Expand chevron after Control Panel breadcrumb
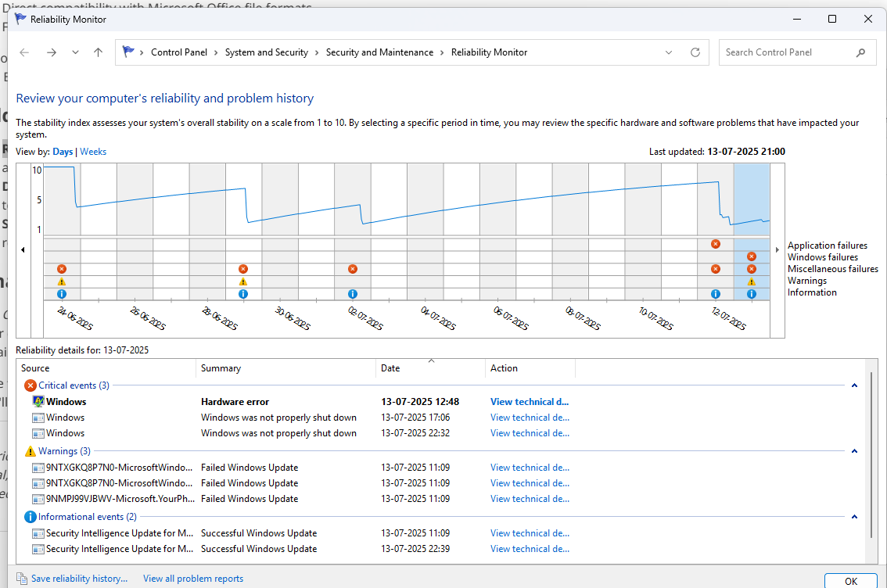887x588 pixels. point(216,52)
